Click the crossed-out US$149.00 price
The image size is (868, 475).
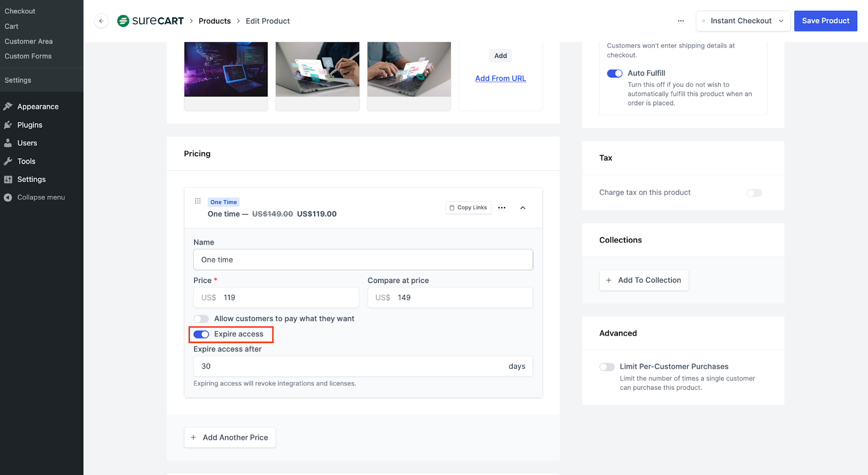coord(272,214)
